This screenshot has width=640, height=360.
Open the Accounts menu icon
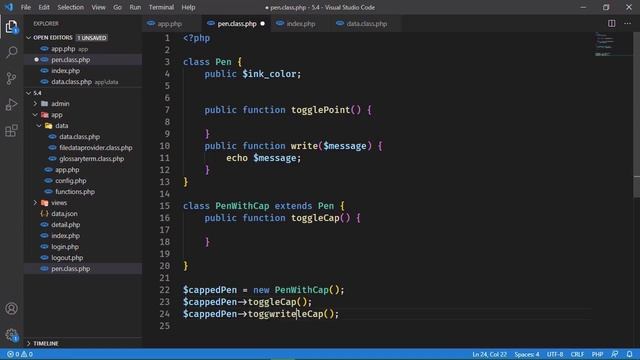click(x=11, y=309)
